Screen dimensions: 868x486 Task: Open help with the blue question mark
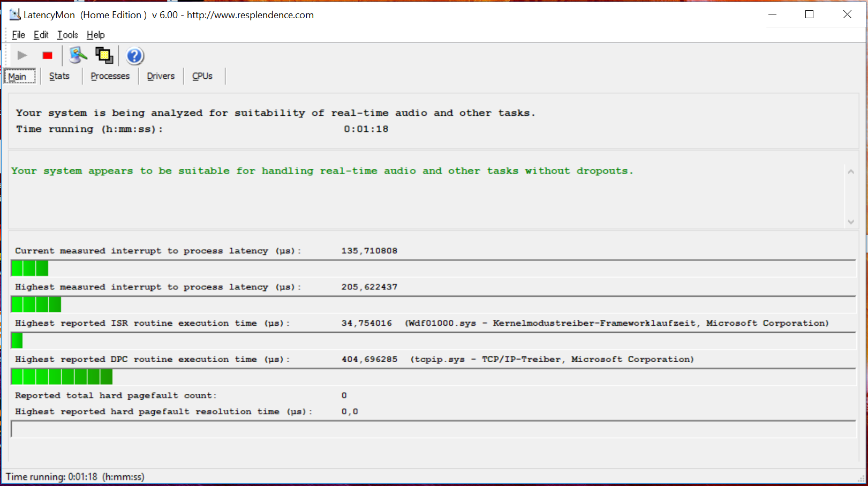(x=134, y=56)
